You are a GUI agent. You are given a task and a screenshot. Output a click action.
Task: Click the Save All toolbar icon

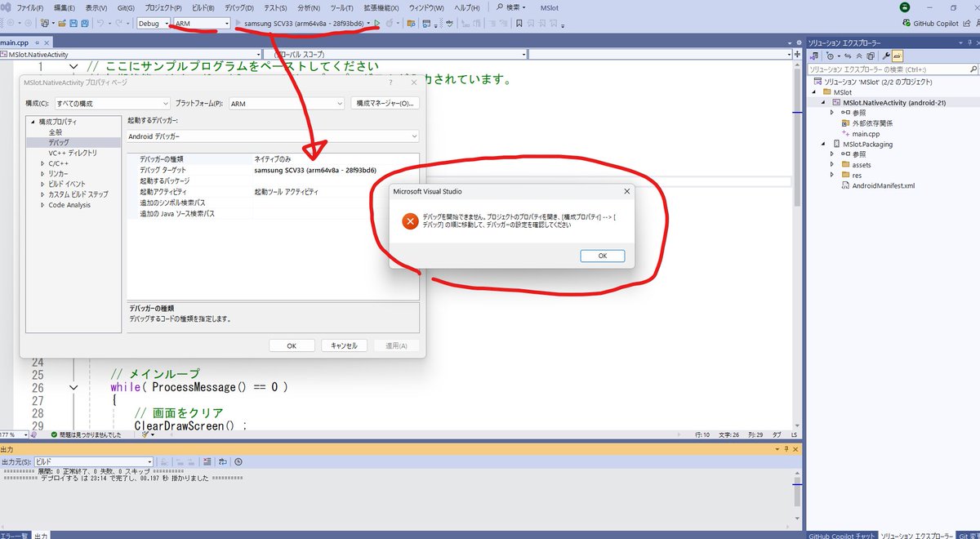(85, 24)
